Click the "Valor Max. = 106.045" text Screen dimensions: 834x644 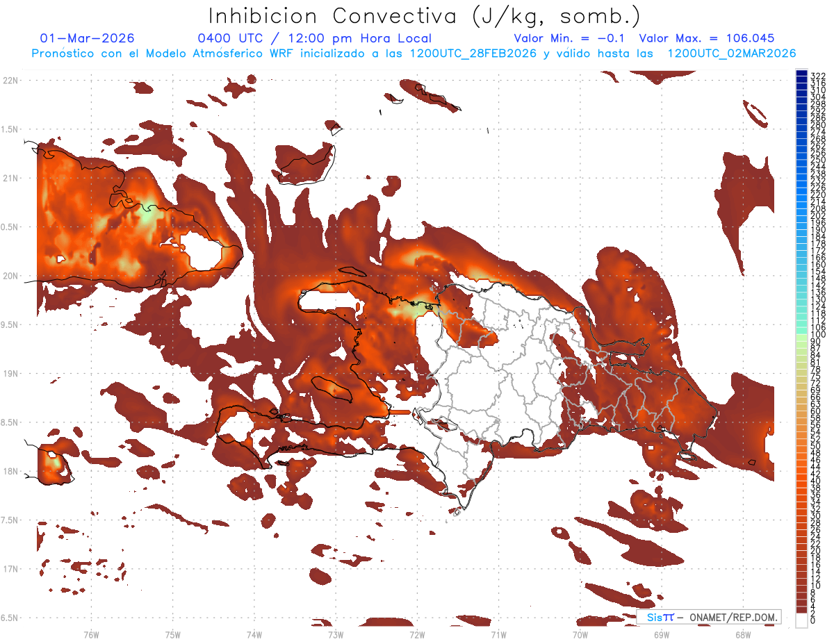pyautogui.click(x=707, y=38)
